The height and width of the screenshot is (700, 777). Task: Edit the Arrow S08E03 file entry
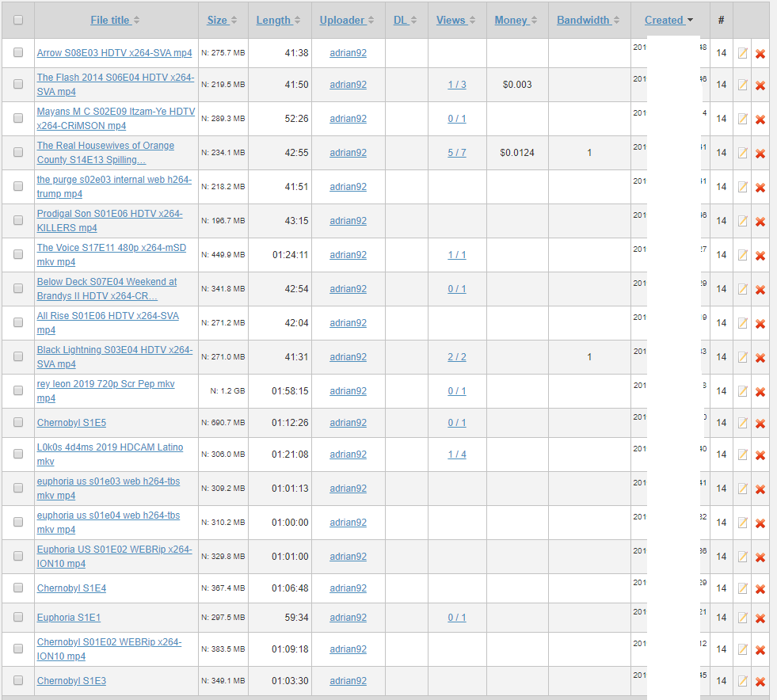(742, 53)
